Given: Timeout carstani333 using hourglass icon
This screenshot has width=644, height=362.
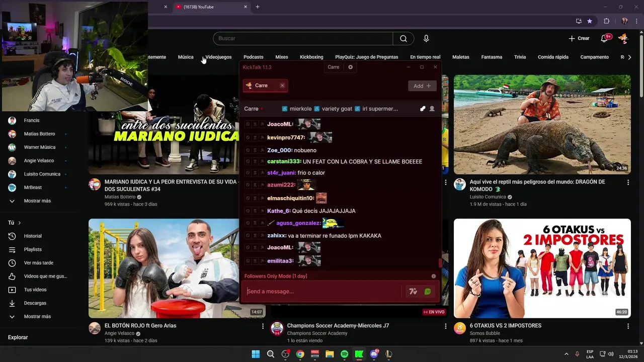Looking at the screenshot, I should coord(255,161).
